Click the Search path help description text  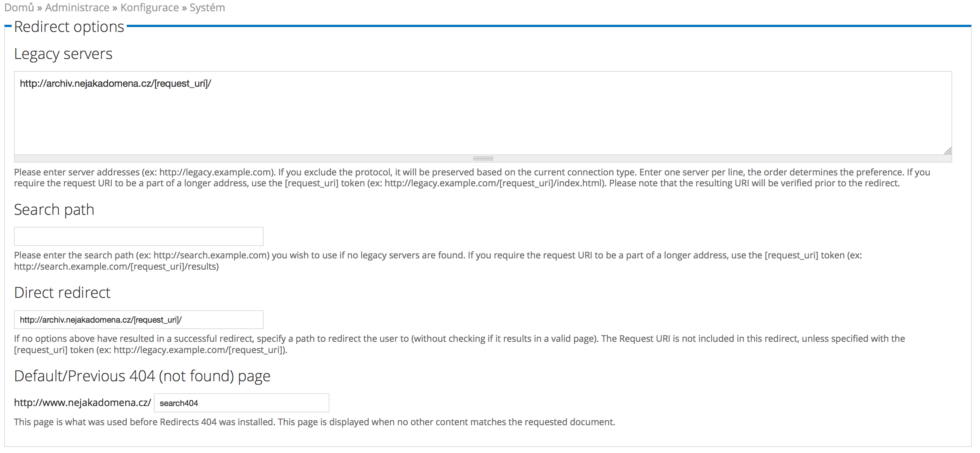(437, 261)
